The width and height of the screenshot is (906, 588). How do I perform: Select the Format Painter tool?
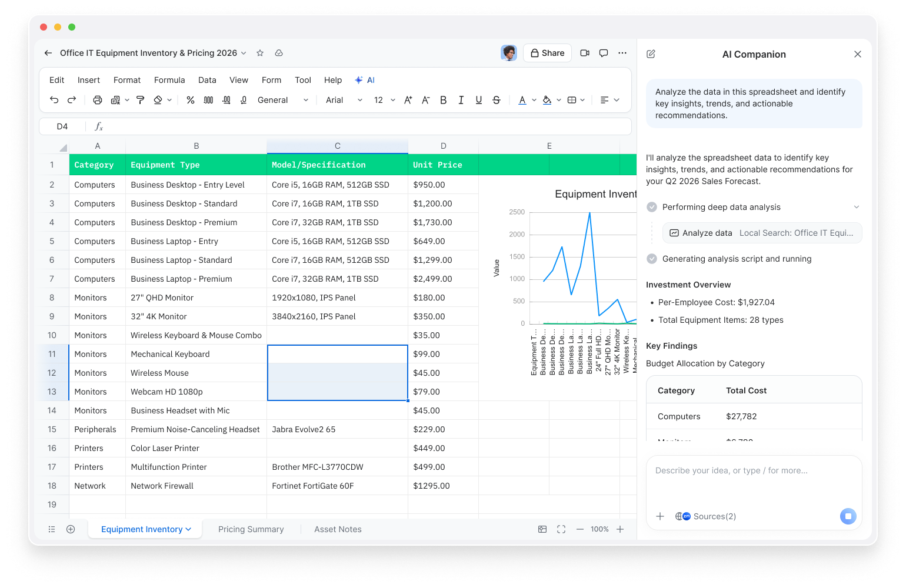pyautogui.click(x=140, y=100)
